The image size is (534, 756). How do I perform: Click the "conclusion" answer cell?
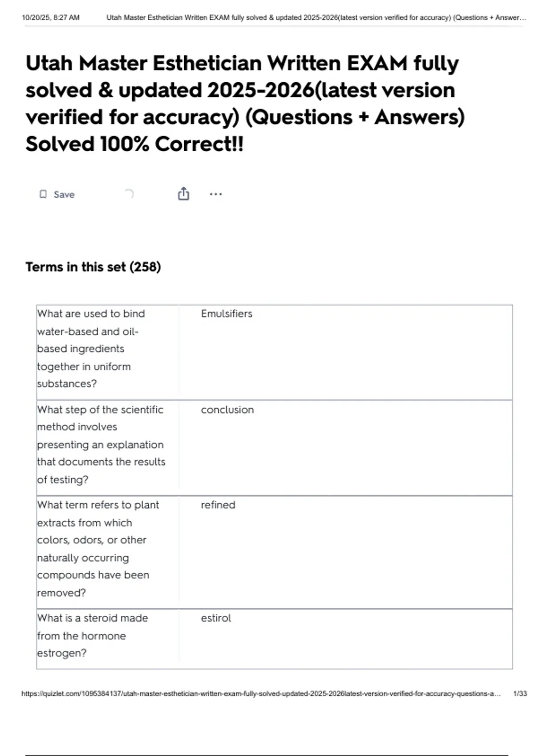tap(227, 410)
